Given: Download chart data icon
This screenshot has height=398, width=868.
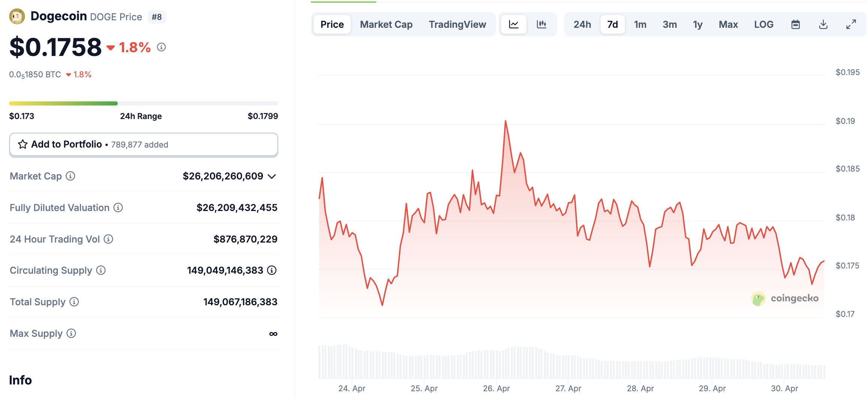Looking at the screenshot, I should click(823, 24).
